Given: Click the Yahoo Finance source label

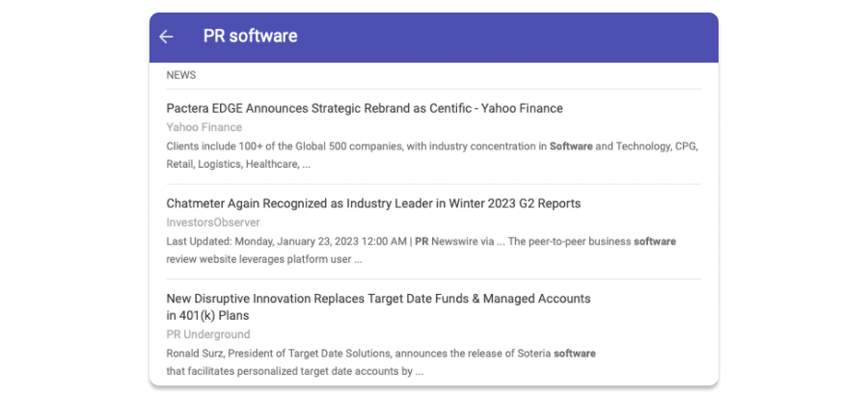Looking at the screenshot, I should pyautogui.click(x=203, y=127).
